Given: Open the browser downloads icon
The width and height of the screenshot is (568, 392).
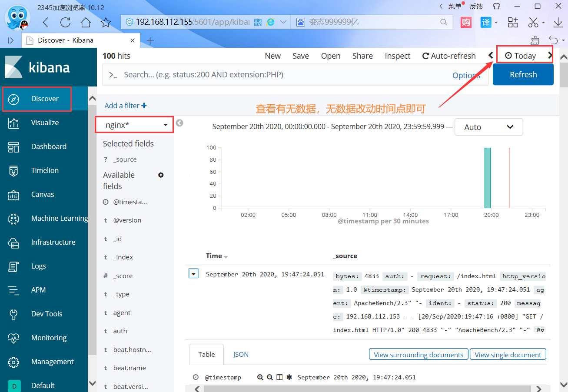Looking at the screenshot, I should point(558,22).
